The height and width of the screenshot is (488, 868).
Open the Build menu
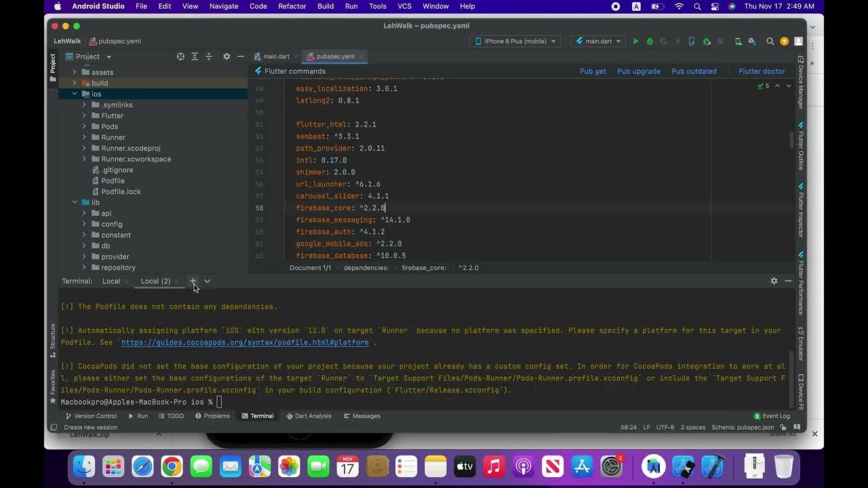[325, 6]
